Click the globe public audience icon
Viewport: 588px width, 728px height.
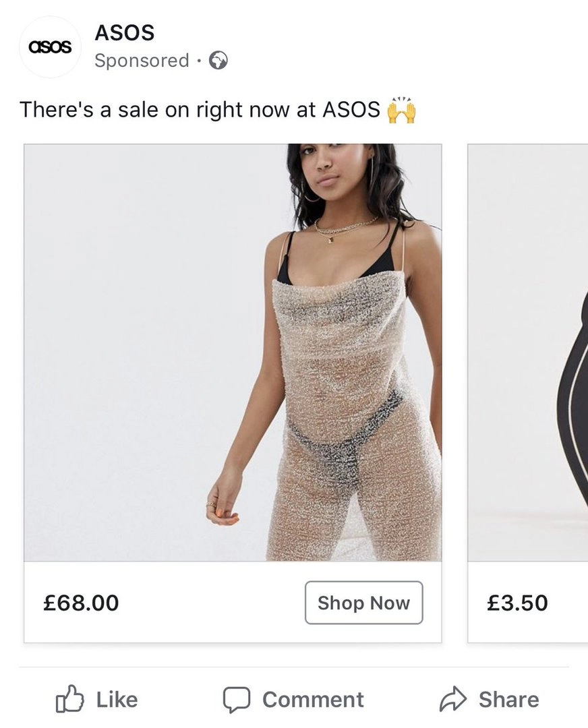click(x=218, y=61)
